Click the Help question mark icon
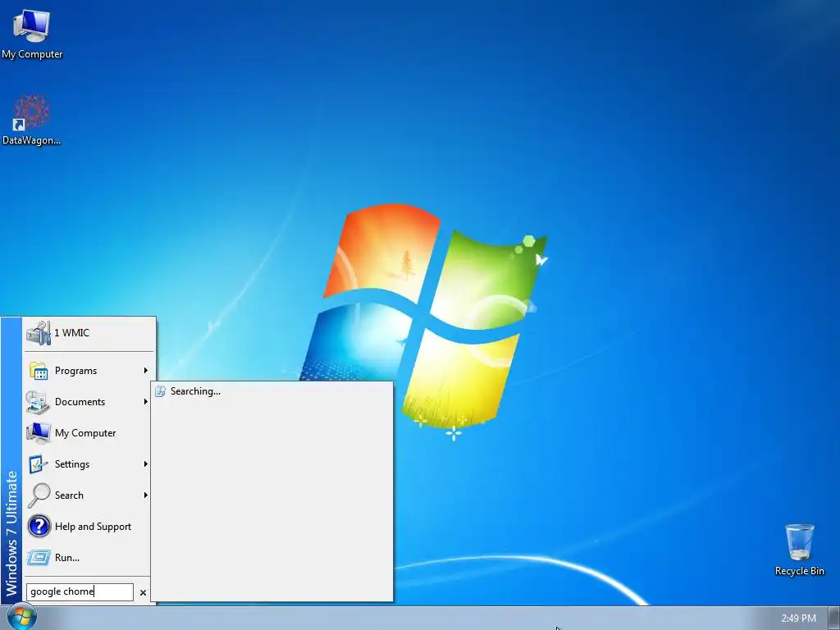The height and width of the screenshot is (630, 840). click(x=39, y=526)
